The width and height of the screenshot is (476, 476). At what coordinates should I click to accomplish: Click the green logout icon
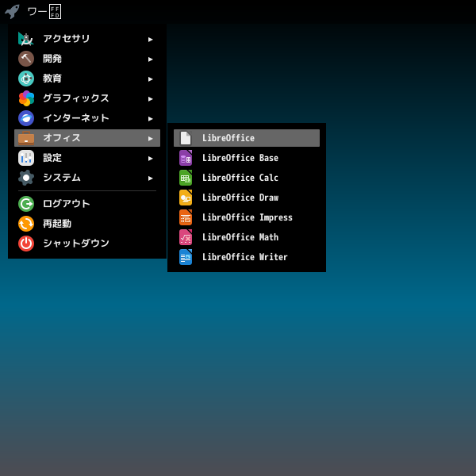tap(26, 204)
